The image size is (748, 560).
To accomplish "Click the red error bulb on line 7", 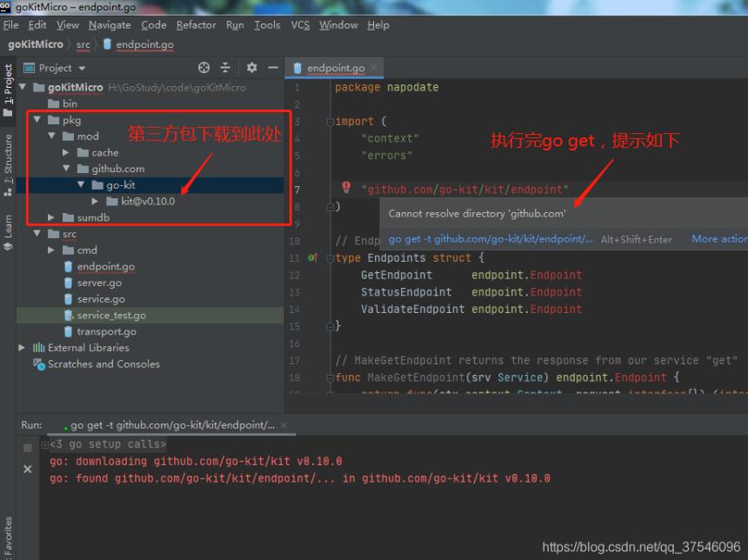I will pyautogui.click(x=346, y=188).
